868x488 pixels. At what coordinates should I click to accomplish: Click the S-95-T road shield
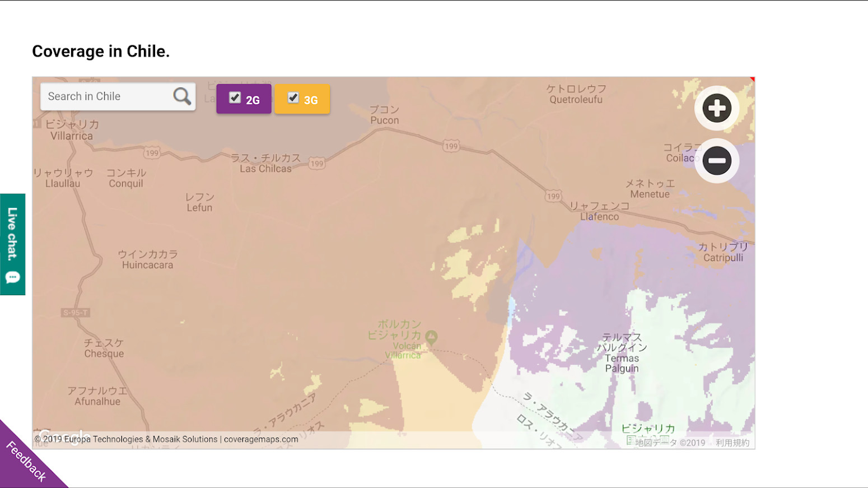click(x=75, y=313)
